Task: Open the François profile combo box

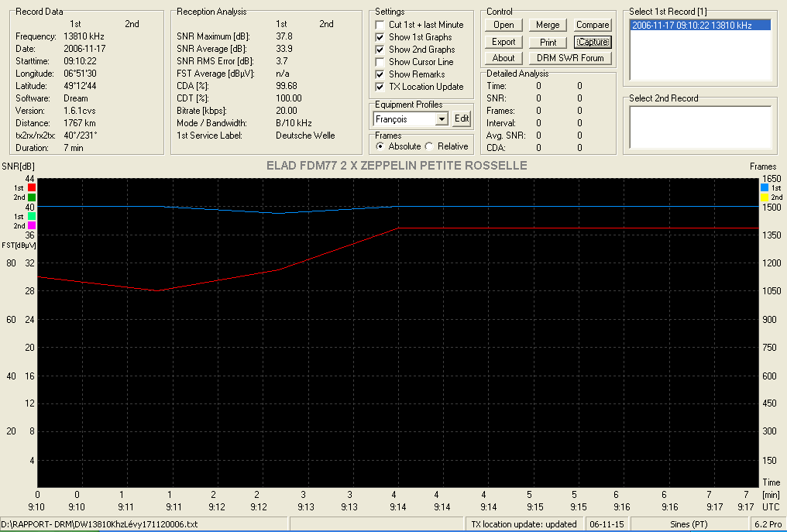Action: coord(411,119)
